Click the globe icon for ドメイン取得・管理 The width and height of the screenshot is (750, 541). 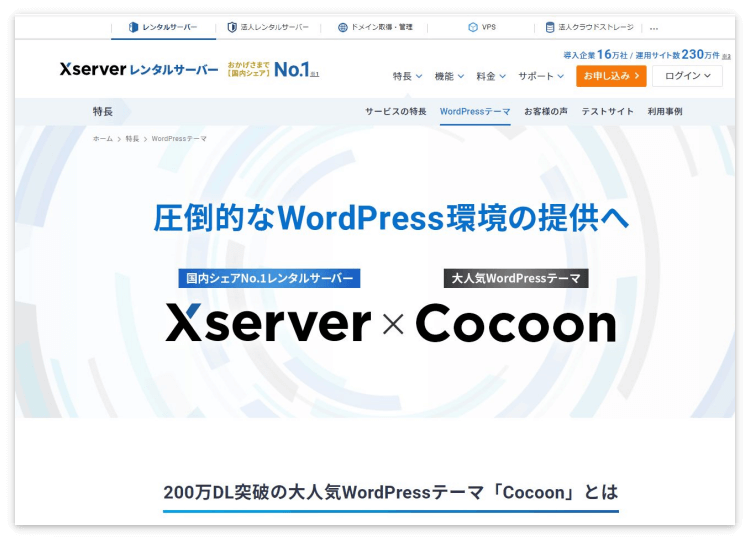[342, 27]
